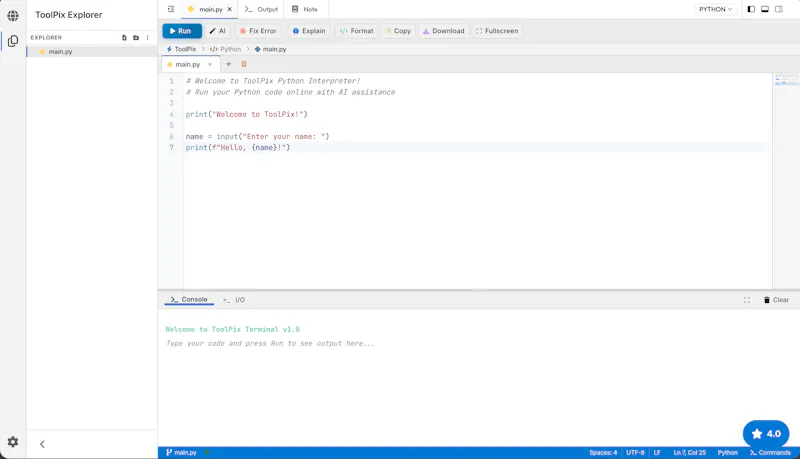Delete file using red trash icon
Viewport: 800px width, 459px height.
(244, 64)
